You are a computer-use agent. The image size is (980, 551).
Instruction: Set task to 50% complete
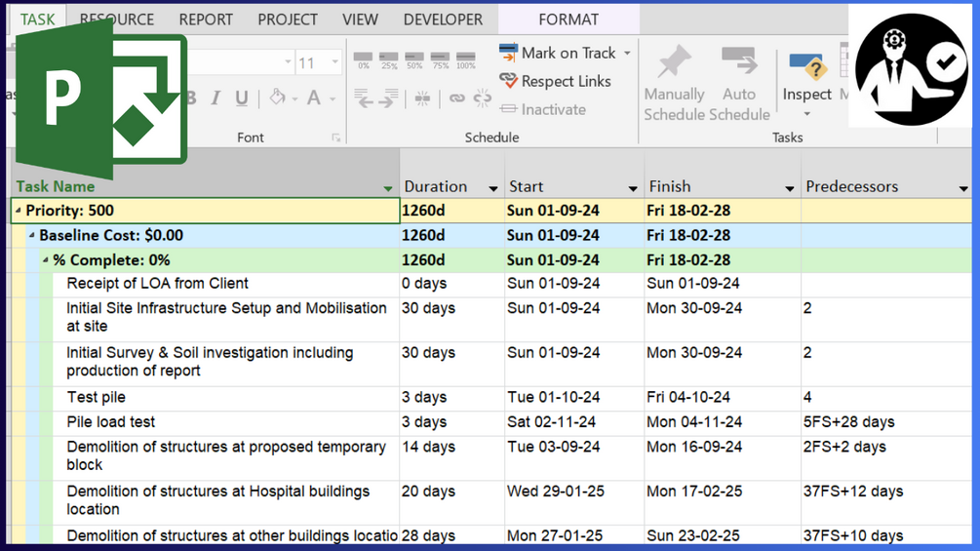coord(414,59)
